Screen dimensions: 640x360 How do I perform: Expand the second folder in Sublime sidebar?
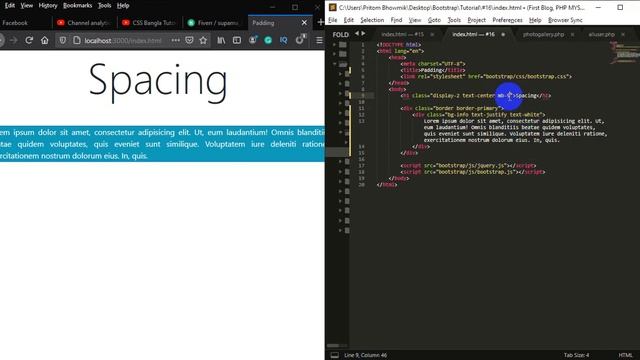[x=335, y=54]
